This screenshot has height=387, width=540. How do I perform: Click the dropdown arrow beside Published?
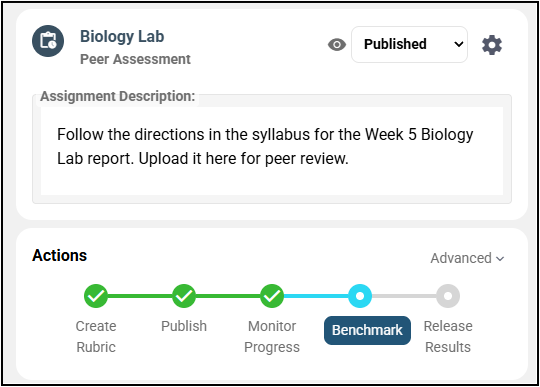pos(458,44)
